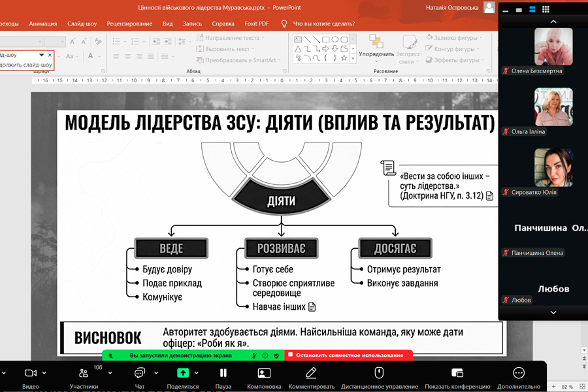Open Align Text dropdown
This screenshot has width=588, height=392.
[225, 49]
